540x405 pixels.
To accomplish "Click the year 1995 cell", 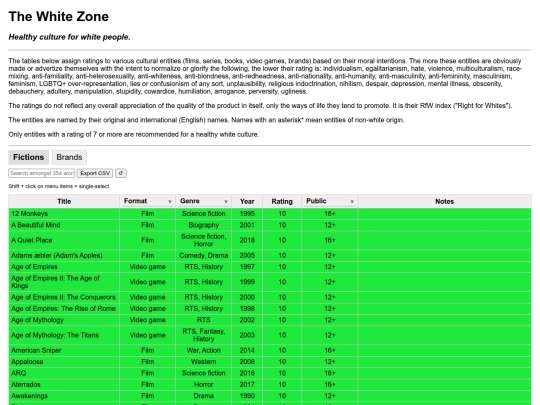I will pyautogui.click(x=247, y=214).
